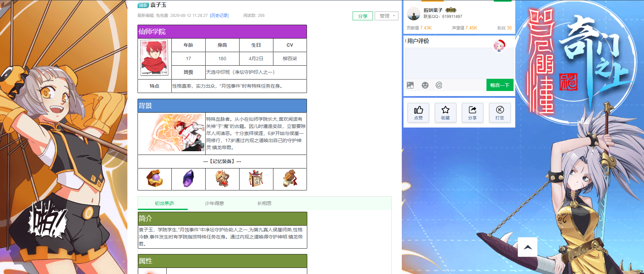Click the @ mention icon
This screenshot has height=274, width=644.
click(439, 85)
